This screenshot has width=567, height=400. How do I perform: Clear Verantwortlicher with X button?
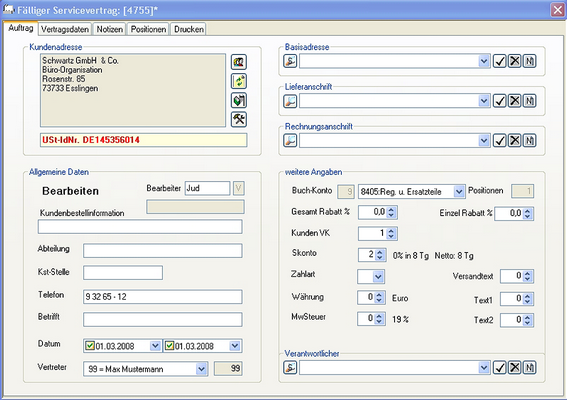[x=515, y=368]
